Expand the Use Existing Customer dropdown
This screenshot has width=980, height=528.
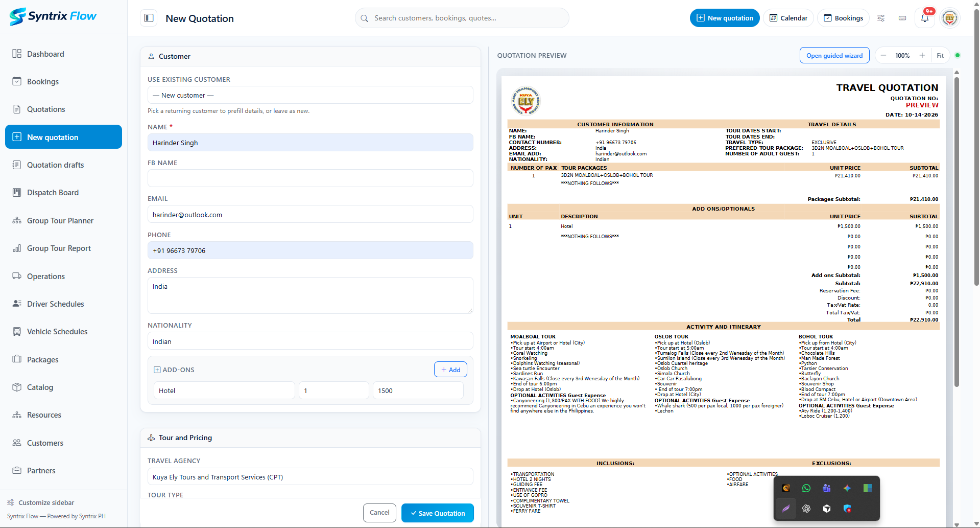tap(310, 95)
